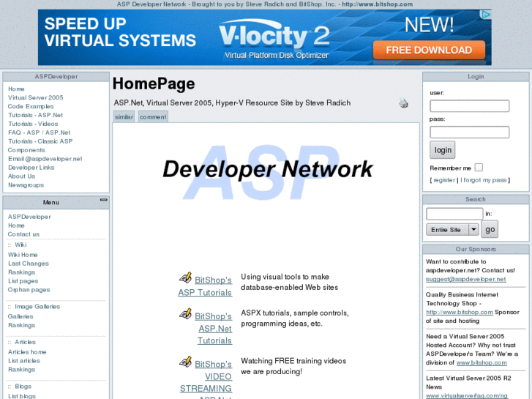Open FAQ - ASP / ASP.Net link
532x399 pixels.
point(39,133)
